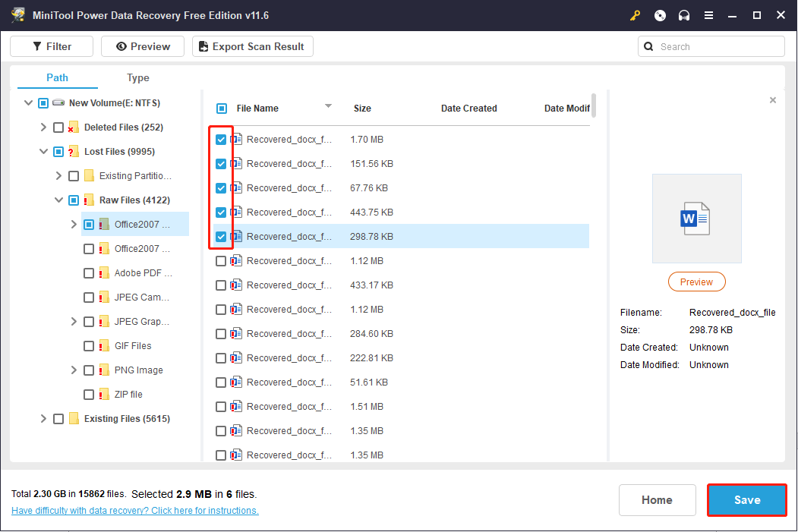The width and height of the screenshot is (798, 532).
Task: Click the key registration icon in title bar
Action: (x=635, y=15)
